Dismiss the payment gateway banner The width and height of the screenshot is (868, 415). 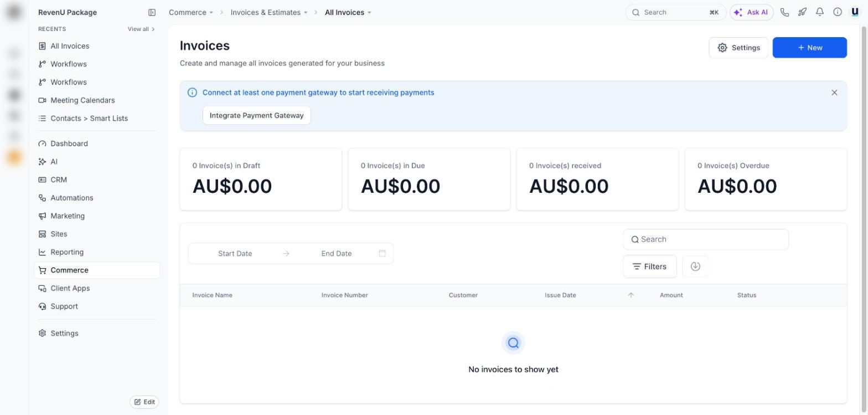834,93
